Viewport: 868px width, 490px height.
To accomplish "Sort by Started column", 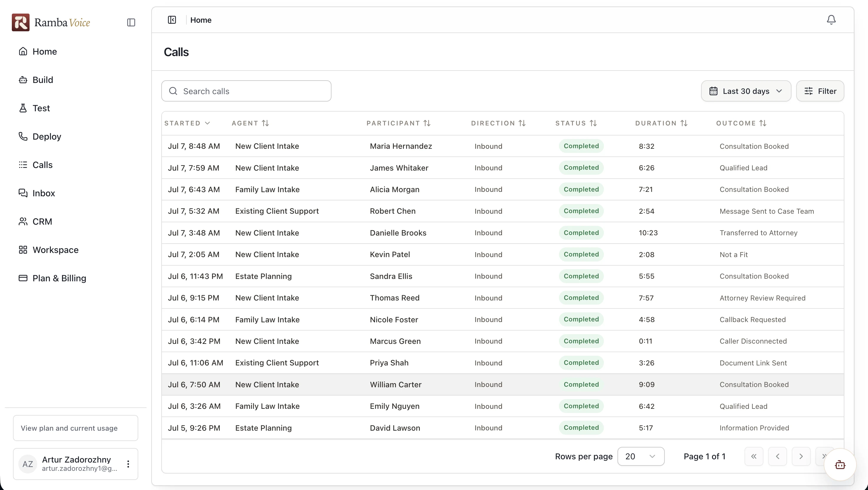I will [187, 123].
